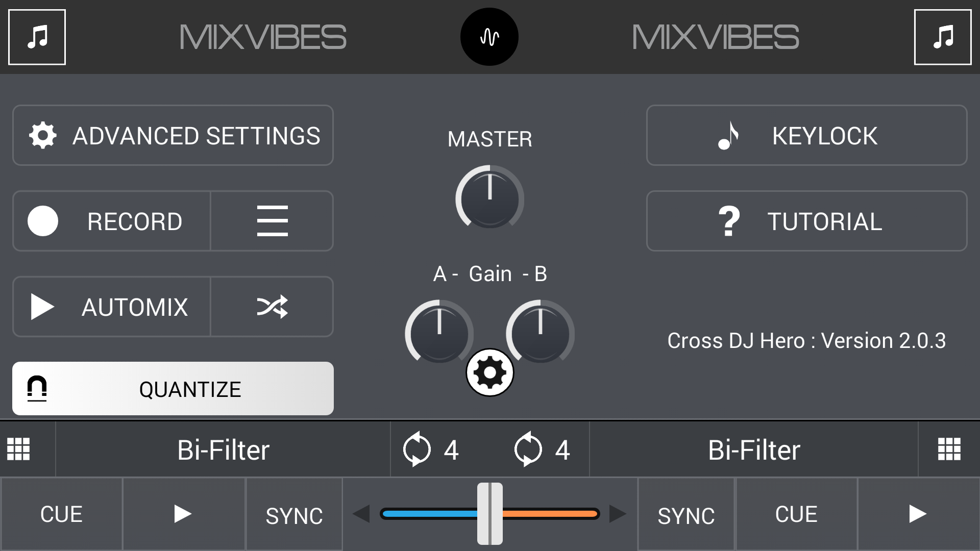The height and width of the screenshot is (551, 980).
Task: Toggle left deck SYNC
Action: point(294,514)
